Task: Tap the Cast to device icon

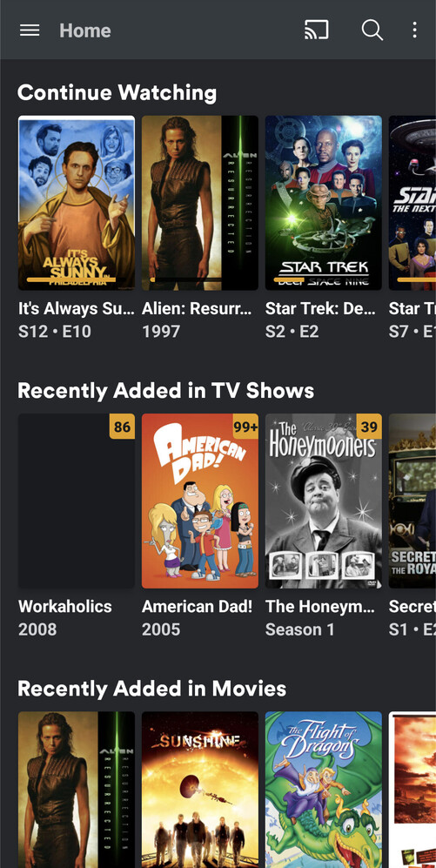Action: [317, 30]
